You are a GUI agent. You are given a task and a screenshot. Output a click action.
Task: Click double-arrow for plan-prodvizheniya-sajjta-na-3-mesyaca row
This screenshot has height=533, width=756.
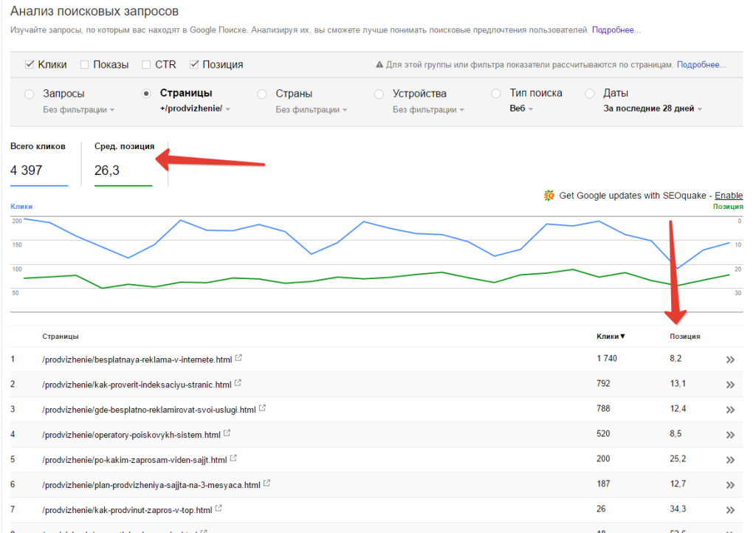coord(730,485)
